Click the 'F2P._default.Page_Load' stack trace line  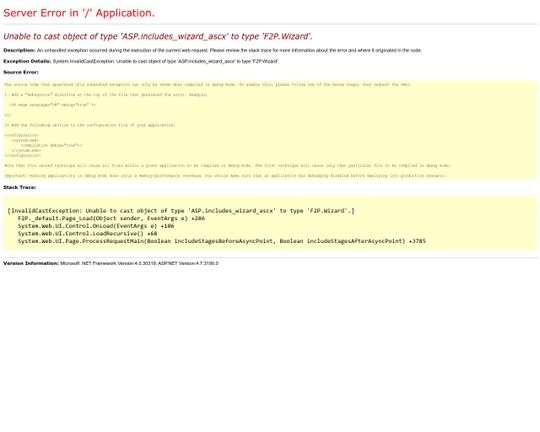pyautogui.click(x=111, y=218)
